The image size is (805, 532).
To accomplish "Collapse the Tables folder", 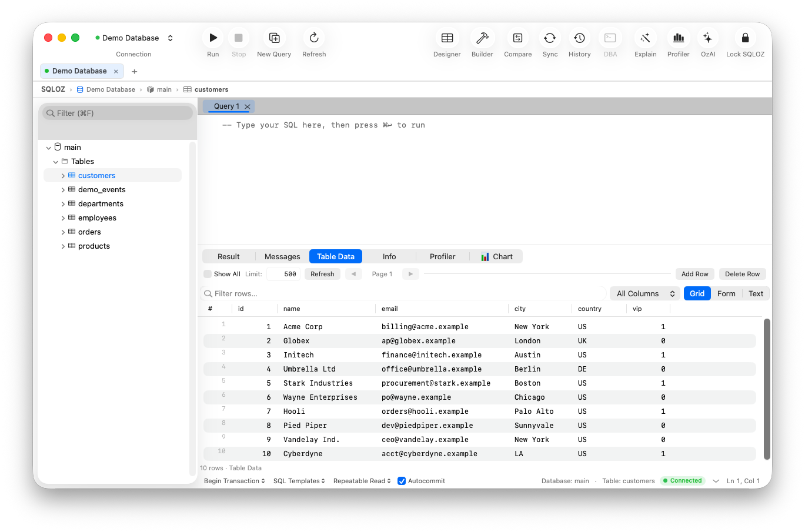I will point(56,162).
